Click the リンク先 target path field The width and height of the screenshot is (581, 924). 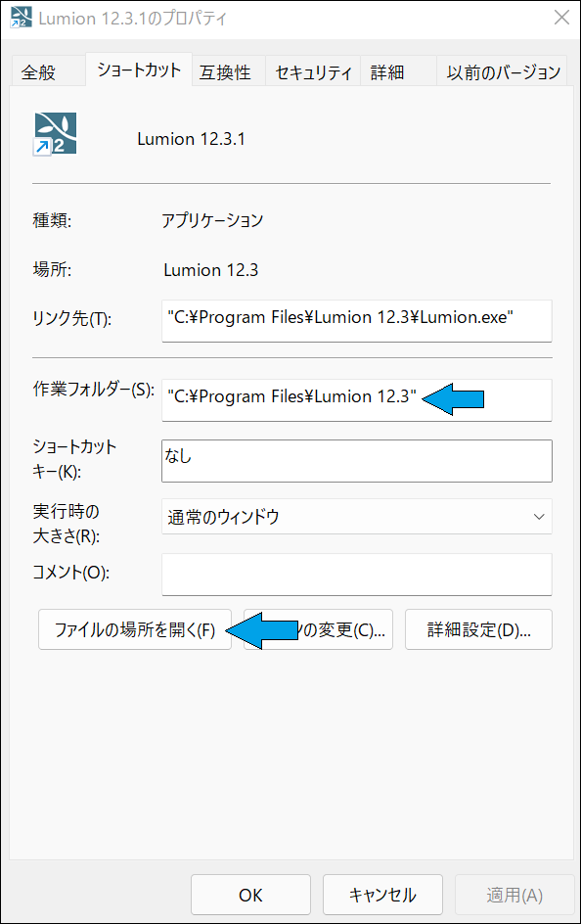coord(357,321)
